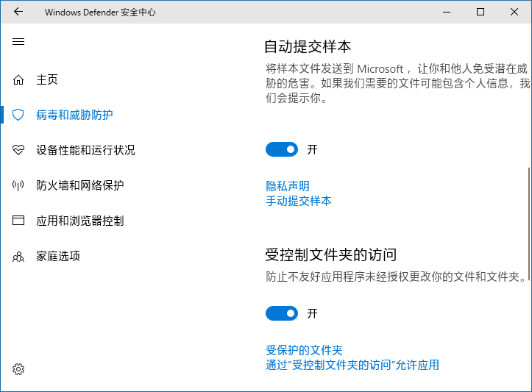
Task: Click the back arrow in title bar
Action: [18, 12]
